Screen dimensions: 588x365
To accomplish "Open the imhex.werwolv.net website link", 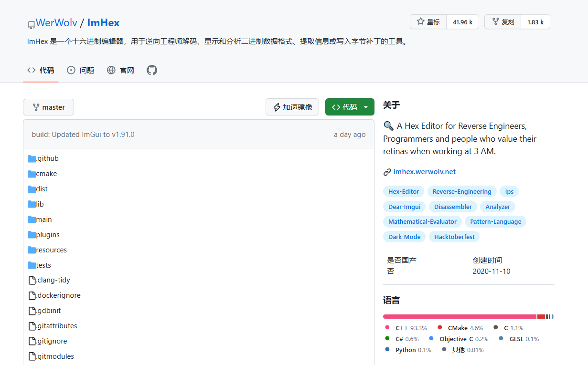I will coord(425,172).
